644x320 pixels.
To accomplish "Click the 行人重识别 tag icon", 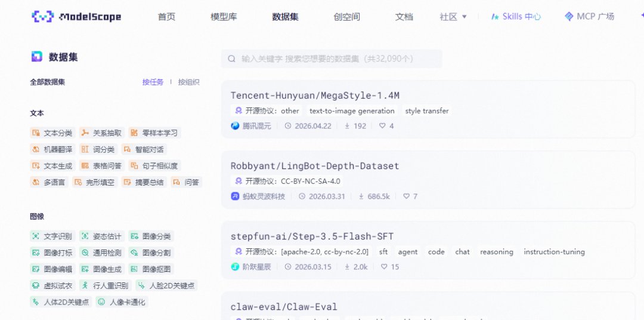I will point(85,285).
